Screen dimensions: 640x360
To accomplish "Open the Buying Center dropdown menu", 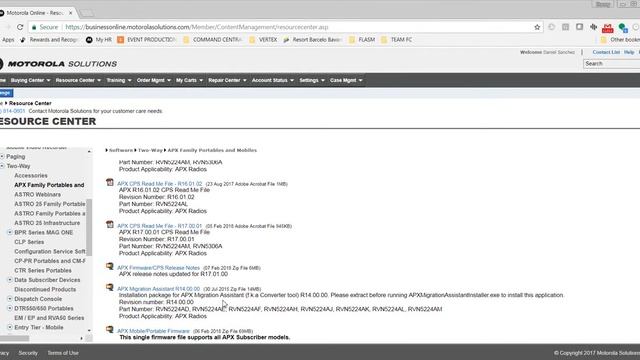I will [x=30, y=80].
